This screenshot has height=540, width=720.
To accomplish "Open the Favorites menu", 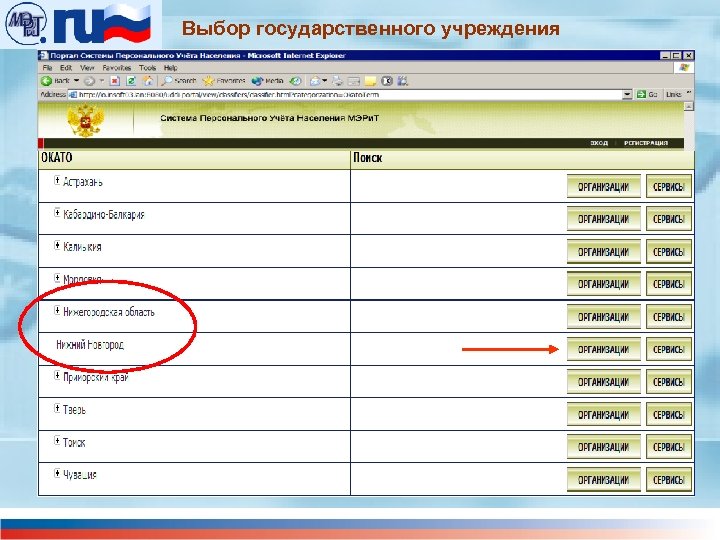I will 117,68.
